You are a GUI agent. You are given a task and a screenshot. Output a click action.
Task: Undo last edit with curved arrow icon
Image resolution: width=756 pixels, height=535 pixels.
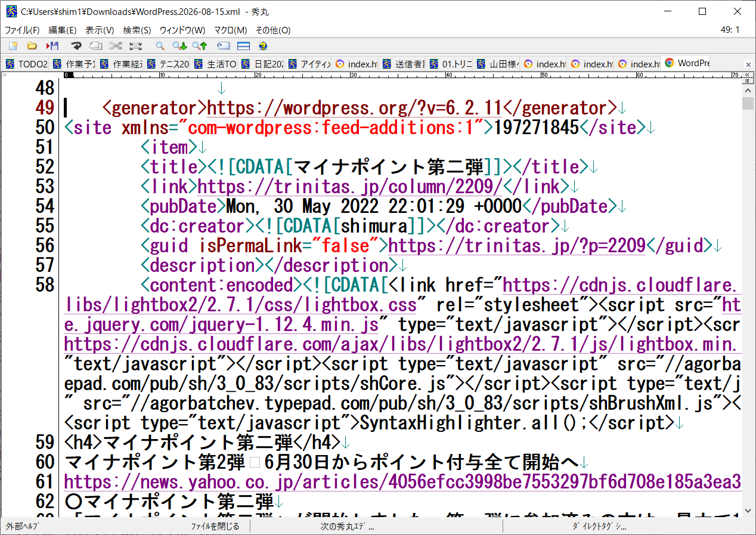click(76, 45)
